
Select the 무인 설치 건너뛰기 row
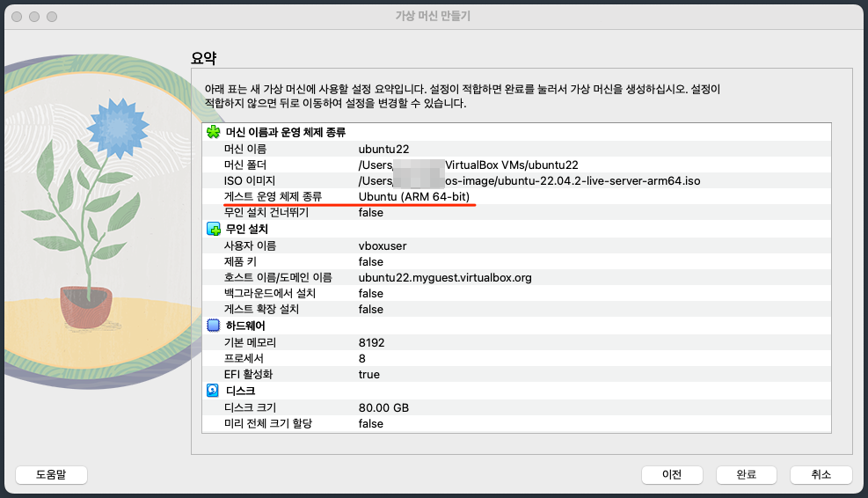(516, 213)
